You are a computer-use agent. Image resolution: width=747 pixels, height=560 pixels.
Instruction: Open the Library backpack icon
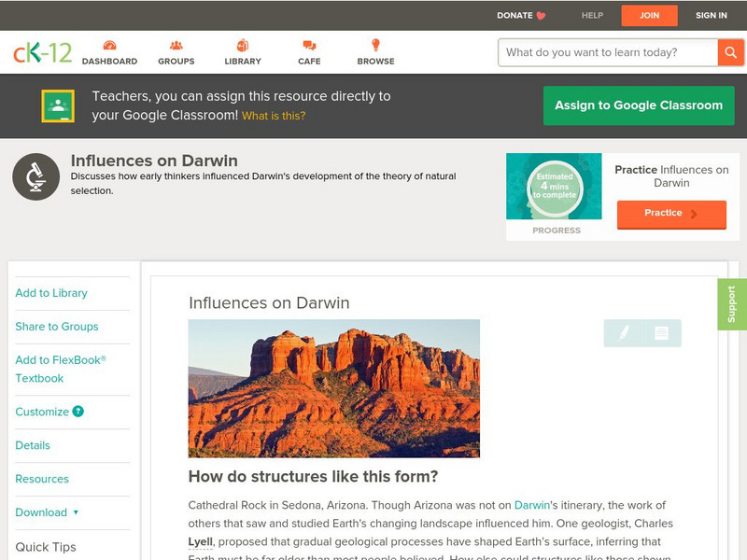tap(243, 45)
